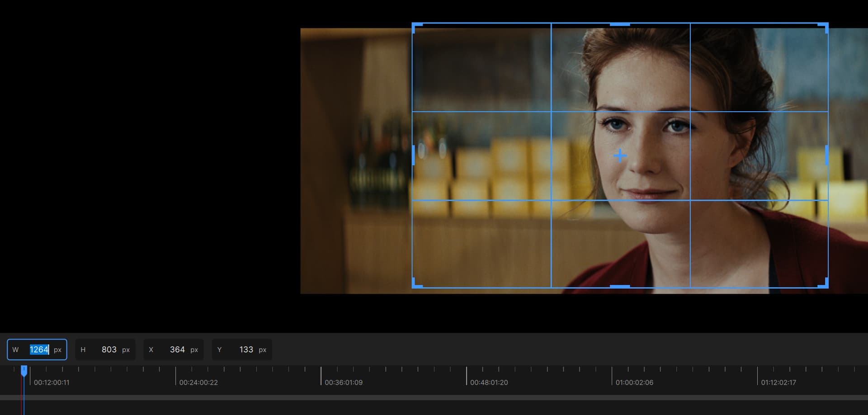The image size is (868, 415).
Task: Select the top-left crop corner handle
Action: 416,27
